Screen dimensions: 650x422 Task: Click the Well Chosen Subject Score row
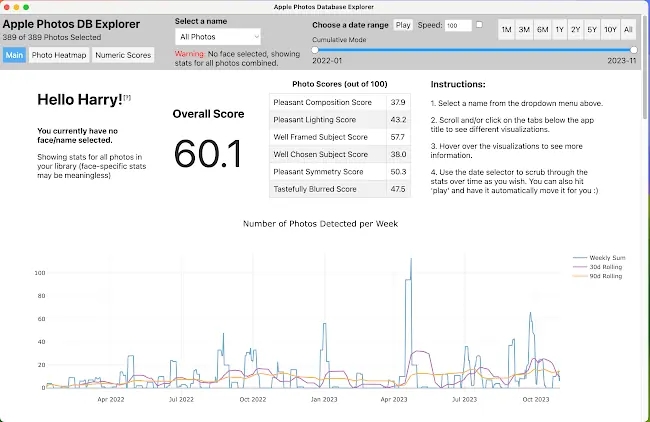pyautogui.click(x=340, y=154)
